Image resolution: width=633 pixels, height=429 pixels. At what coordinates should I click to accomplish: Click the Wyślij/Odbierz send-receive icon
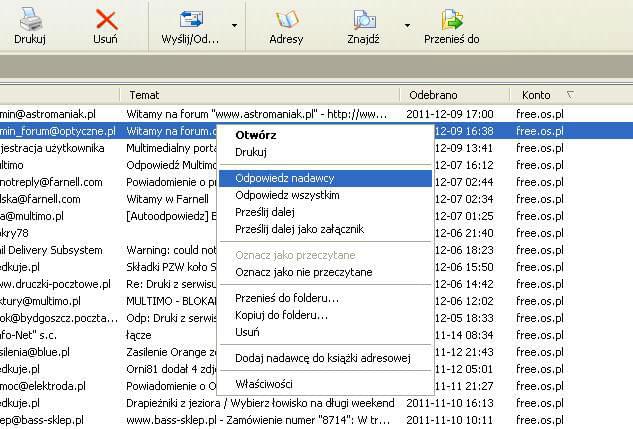190,20
